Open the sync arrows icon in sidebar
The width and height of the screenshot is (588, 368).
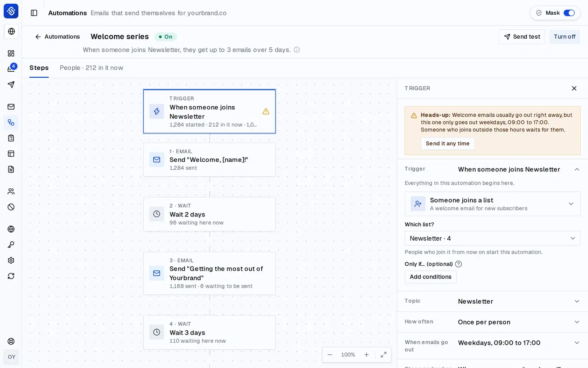[x=11, y=276]
